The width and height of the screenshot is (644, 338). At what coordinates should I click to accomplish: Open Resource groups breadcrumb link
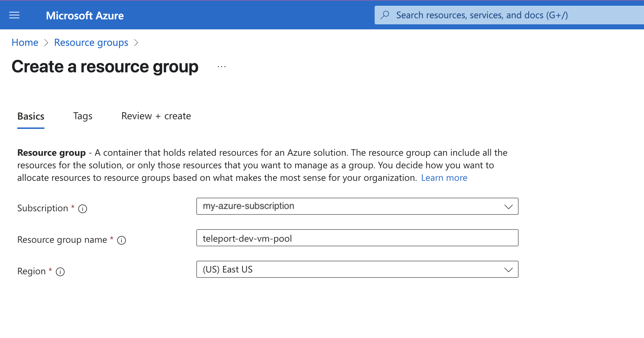91,42
